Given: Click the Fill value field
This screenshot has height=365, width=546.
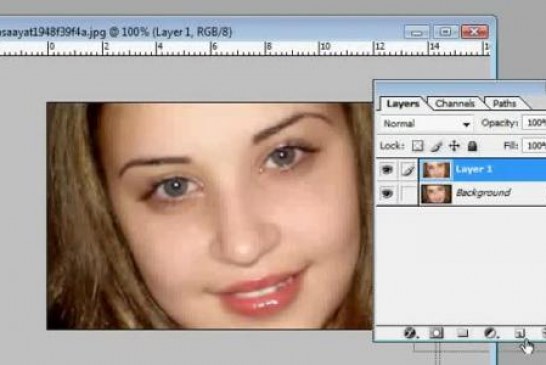Looking at the screenshot, I should pyautogui.click(x=534, y=146).
